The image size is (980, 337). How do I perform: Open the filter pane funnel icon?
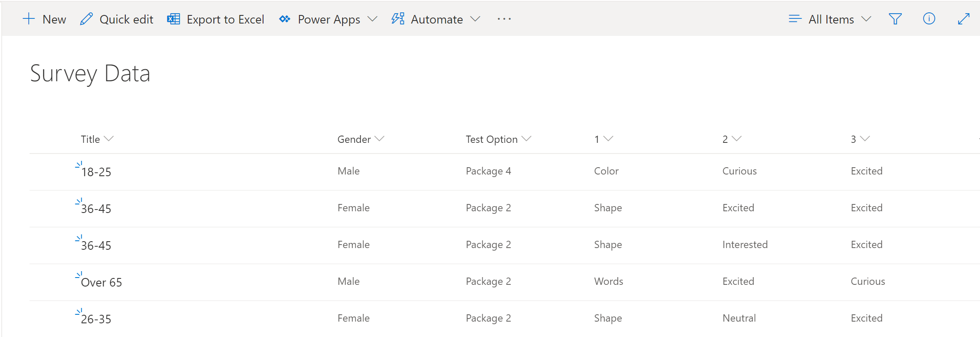(x=895, y=19)
